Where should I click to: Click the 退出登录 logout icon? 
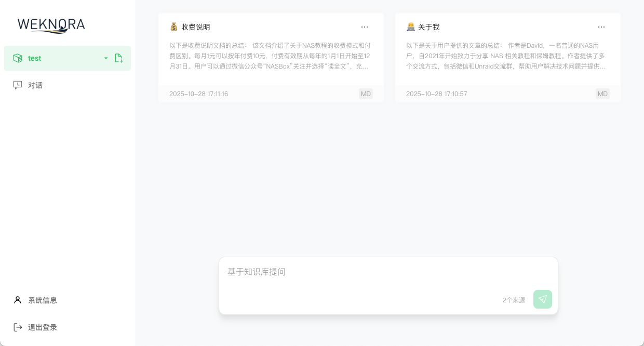click(18, 327)
